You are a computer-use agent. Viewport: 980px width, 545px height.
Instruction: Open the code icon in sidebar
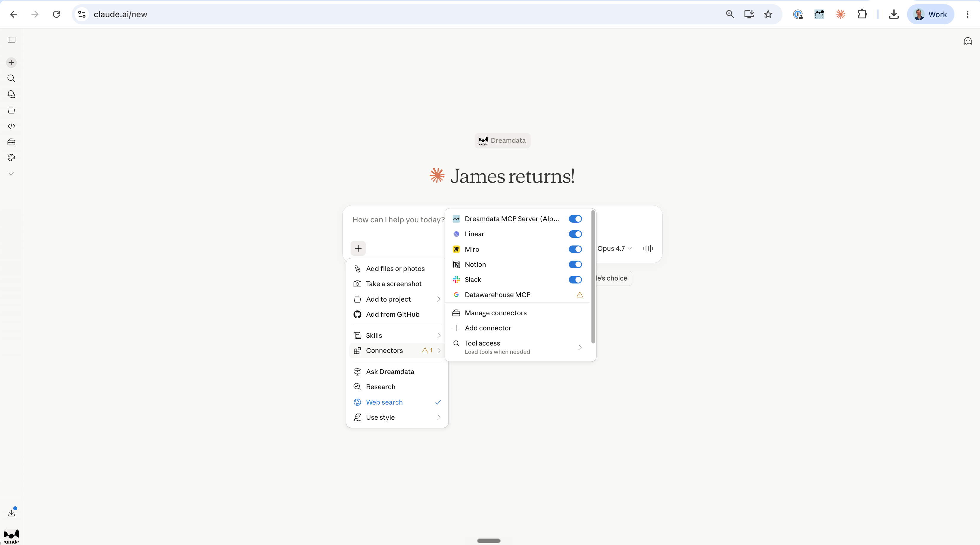pyautogui.click(x=11, y=126)
